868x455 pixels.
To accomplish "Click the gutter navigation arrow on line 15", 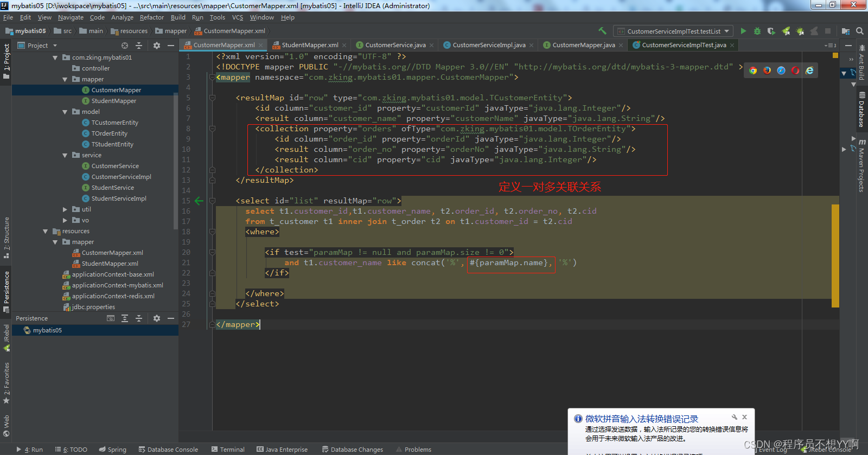I will [x=199, y=201].
